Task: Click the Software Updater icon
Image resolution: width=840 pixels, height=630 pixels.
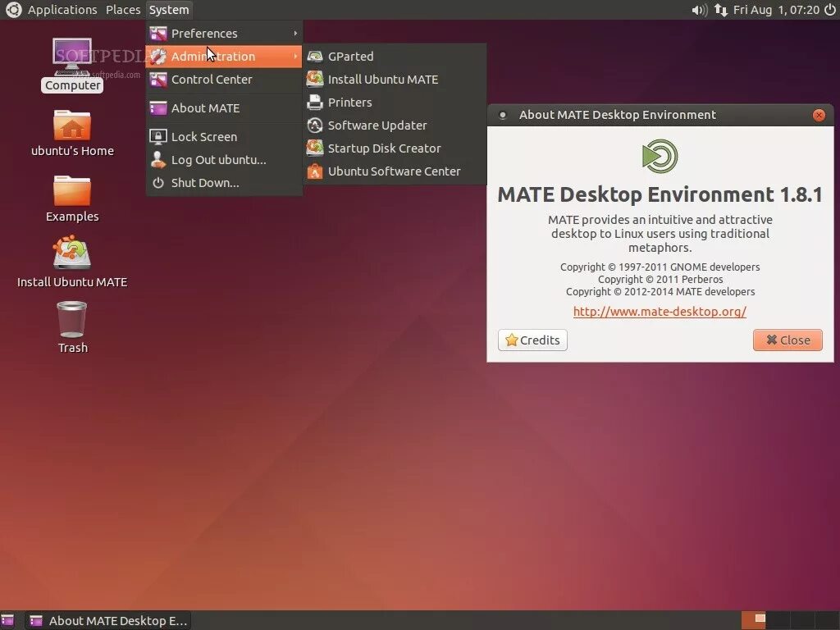Action: (x=315, y=126)
